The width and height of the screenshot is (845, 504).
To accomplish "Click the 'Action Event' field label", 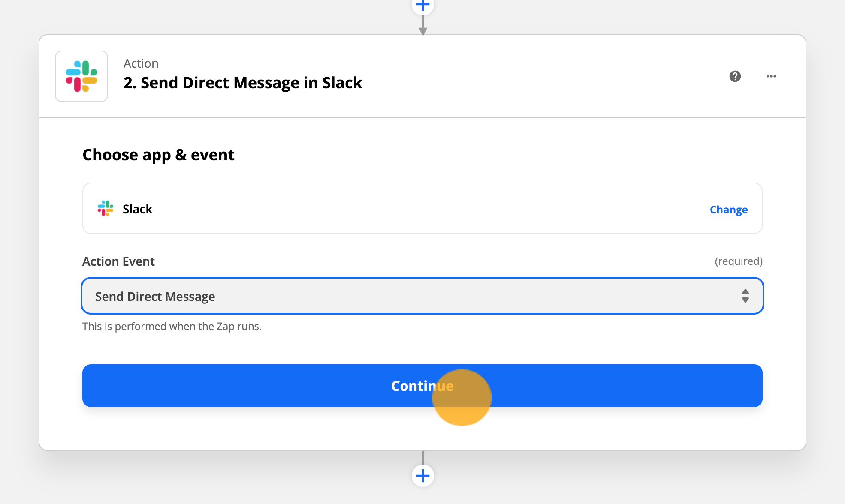I will pos(118,261).
